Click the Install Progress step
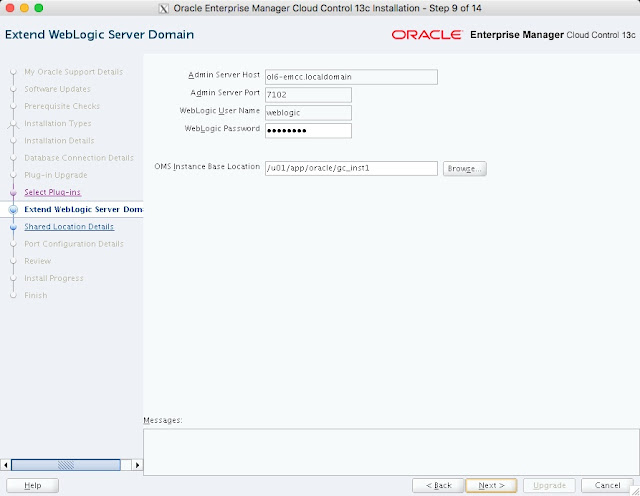Image resolution: width=640 pixels, height=496 pixels. (53, 278)
